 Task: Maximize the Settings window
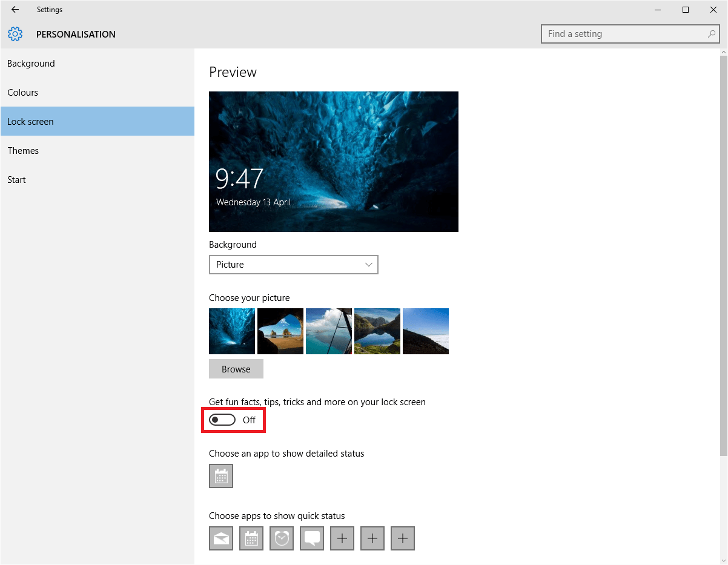[x=685, y=10]
